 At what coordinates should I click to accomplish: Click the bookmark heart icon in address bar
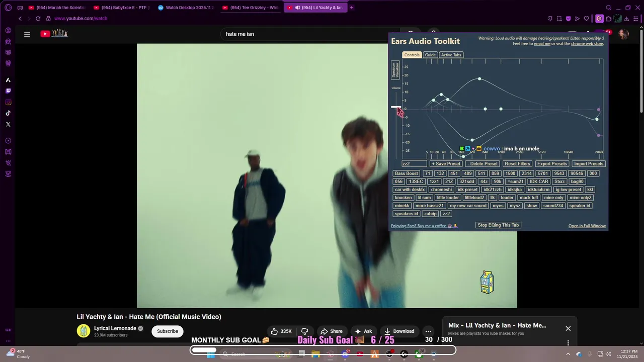tap(586, 19)
